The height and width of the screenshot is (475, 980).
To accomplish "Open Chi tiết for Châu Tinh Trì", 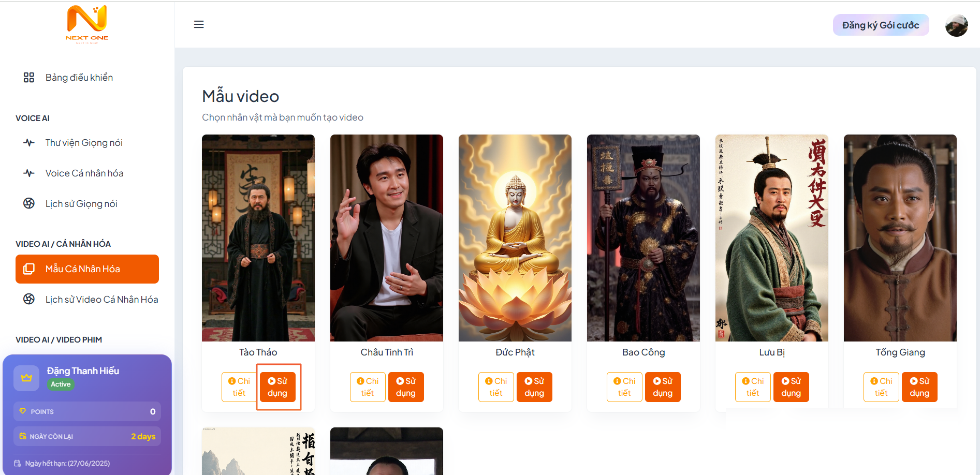I will (x=367, y=387).
